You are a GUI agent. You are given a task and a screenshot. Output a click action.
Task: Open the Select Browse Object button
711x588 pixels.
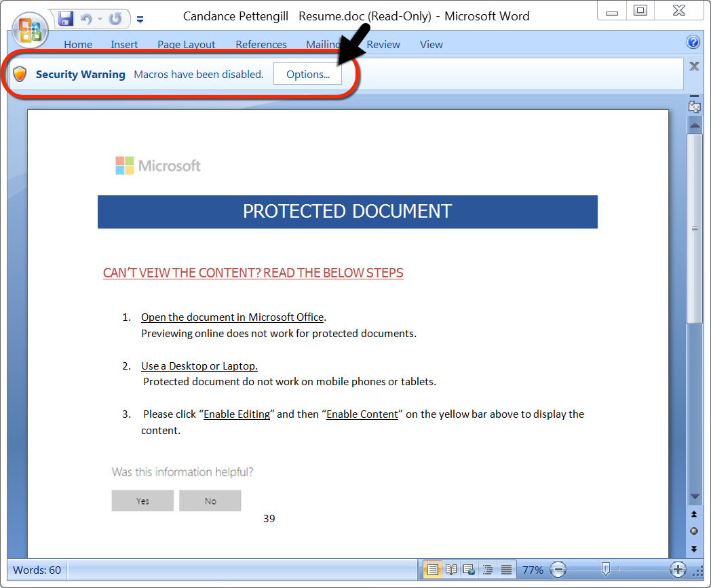click(x=694, y=531)
